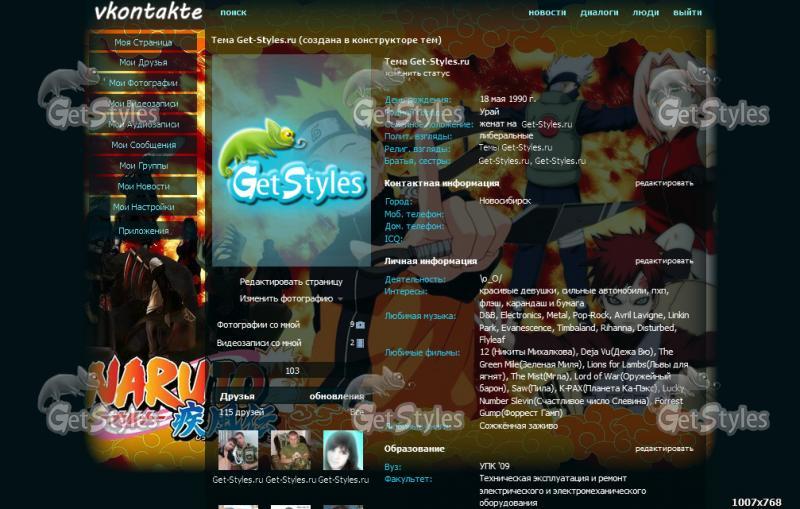
Task: Click Любимая музыка label
Action: tap(420, 316)
